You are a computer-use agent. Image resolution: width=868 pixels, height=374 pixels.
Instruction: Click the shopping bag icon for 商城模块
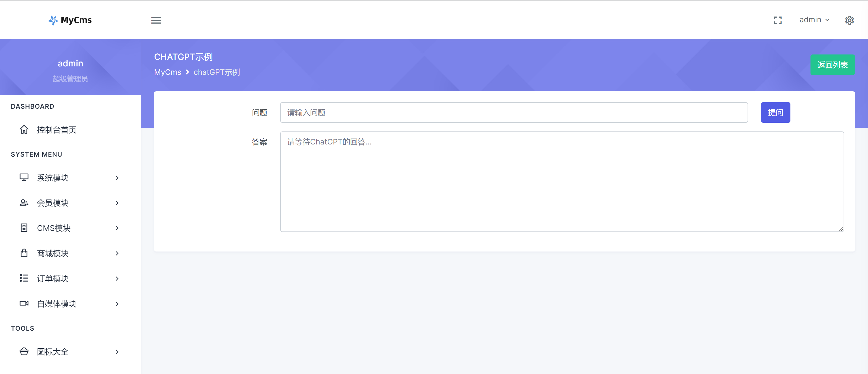[24, 253]
